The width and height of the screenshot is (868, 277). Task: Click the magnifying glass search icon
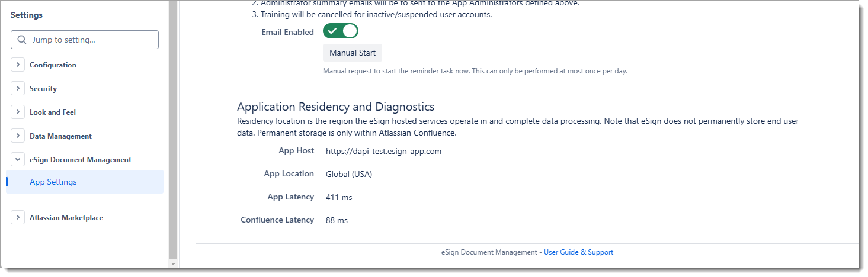[x=22, y=40]
